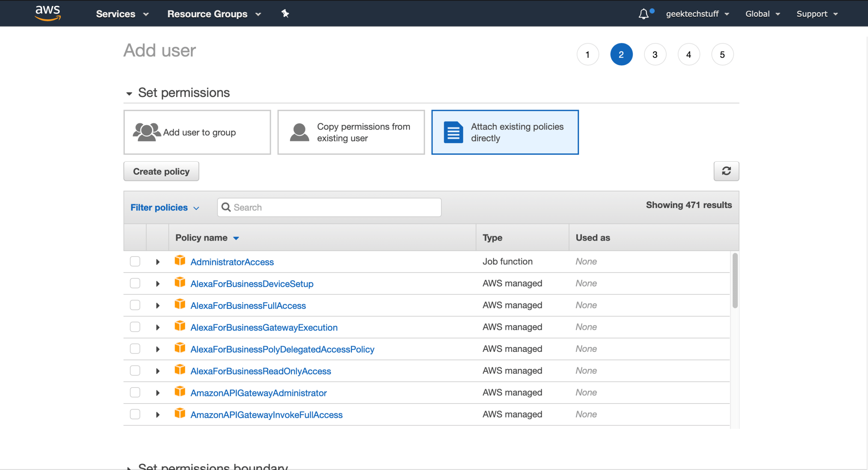
Task: Click the AWS home logo
Action: (x=47, y=13)
